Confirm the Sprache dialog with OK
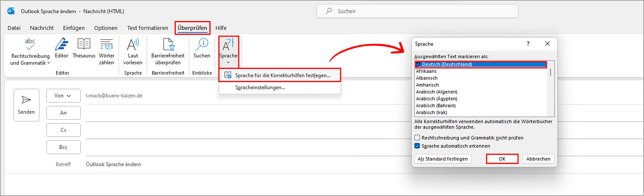 click(x=502, y=159)
